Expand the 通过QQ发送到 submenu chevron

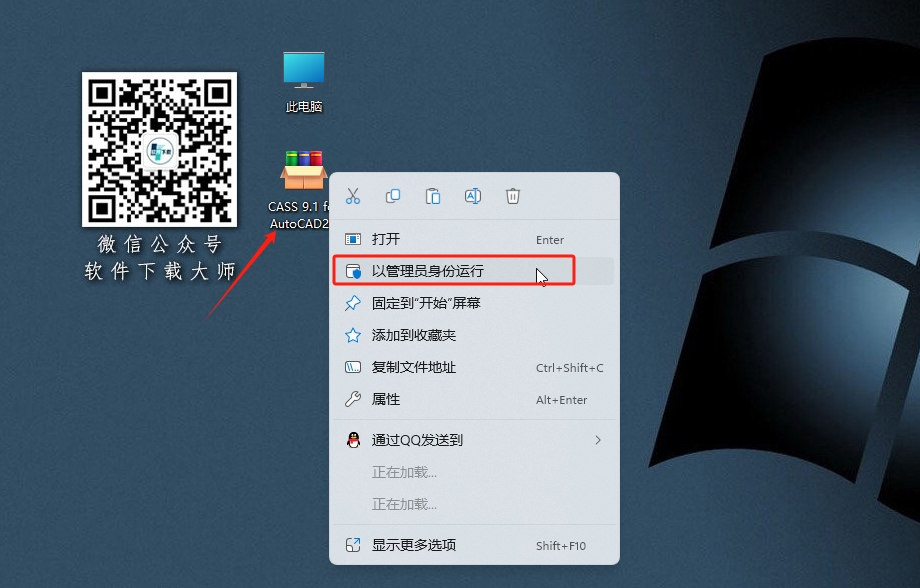[597, 439]
